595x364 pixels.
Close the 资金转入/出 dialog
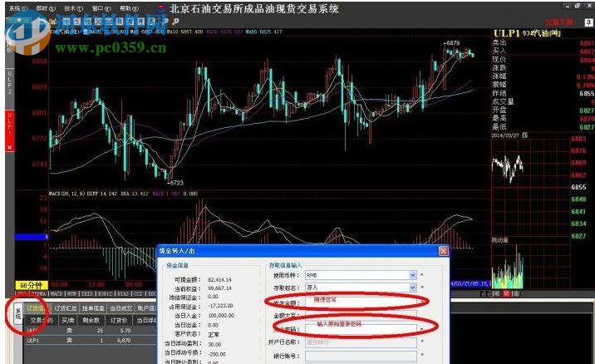(443, 251)
